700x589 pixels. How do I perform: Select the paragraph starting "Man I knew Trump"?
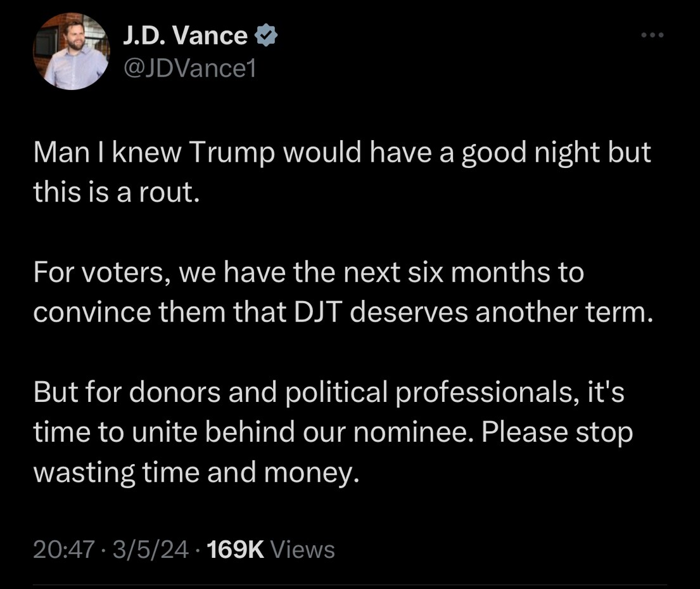[342, 172]
